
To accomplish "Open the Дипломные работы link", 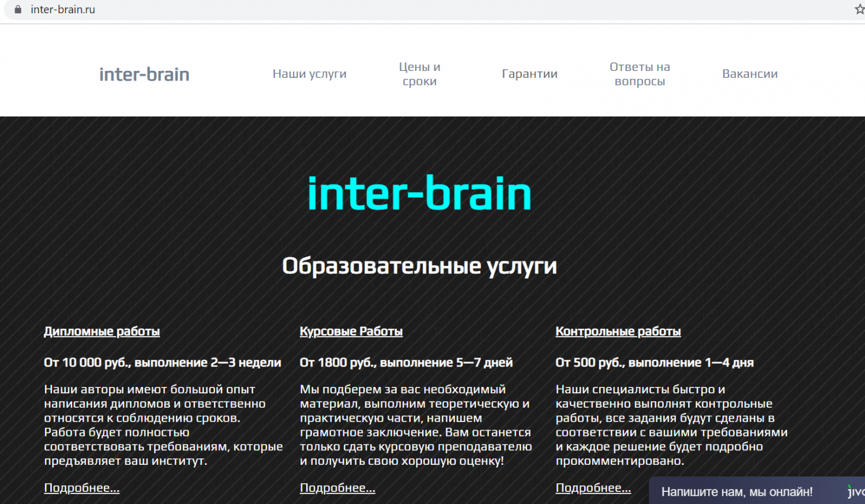I will click(102, 332).
